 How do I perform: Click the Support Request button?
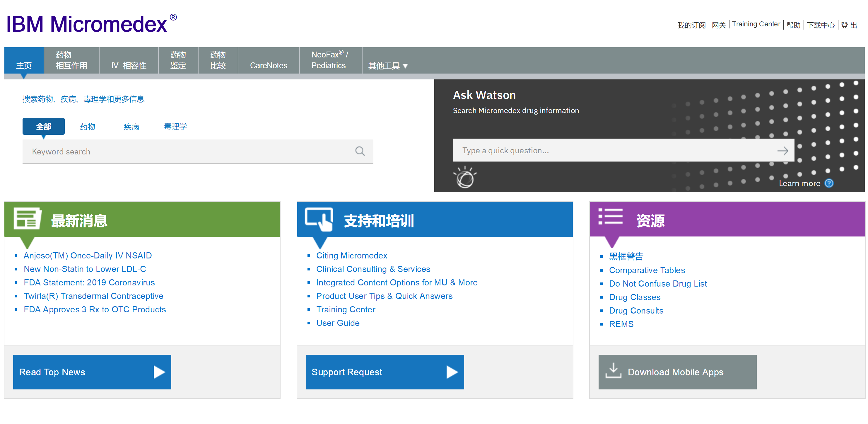point(385,372)
